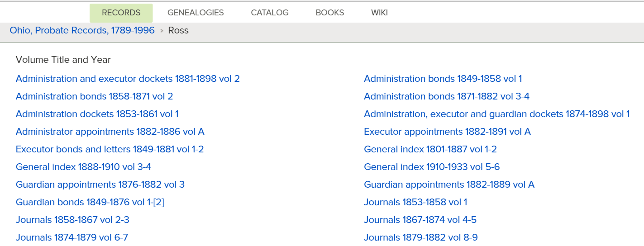Open Administration dockets 1853-1861 vol 1

(x=97, y=114)
